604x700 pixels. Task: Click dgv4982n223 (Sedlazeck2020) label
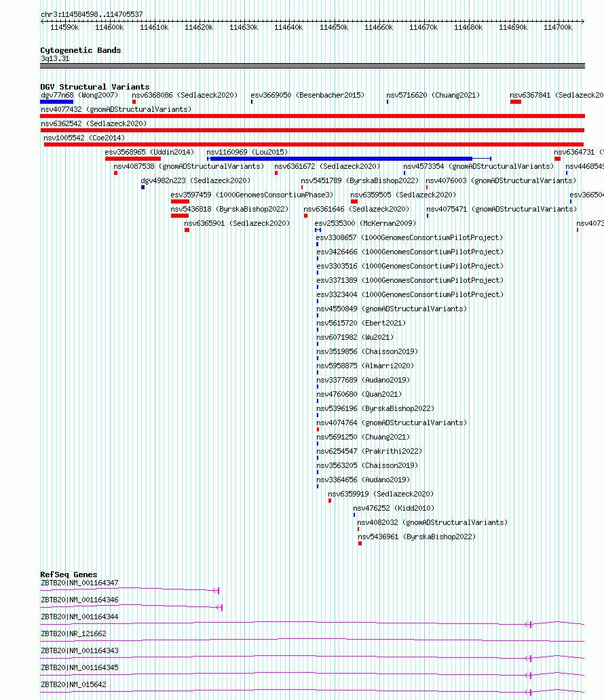pyautogui.click(x=195, y=181)
